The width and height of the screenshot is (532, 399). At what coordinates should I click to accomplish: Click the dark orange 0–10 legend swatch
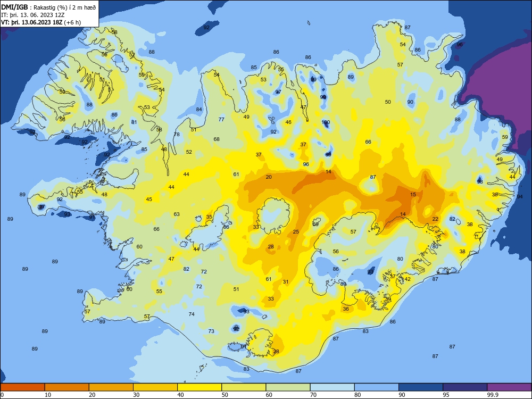[x=22, y=387]
